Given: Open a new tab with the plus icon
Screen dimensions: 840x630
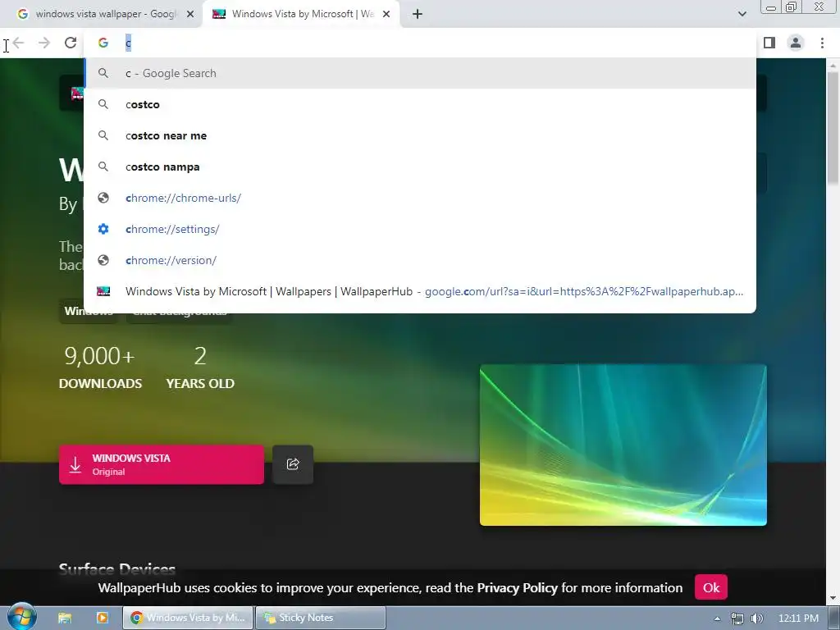Looking at the screenshot, I should tap(418, 15).
